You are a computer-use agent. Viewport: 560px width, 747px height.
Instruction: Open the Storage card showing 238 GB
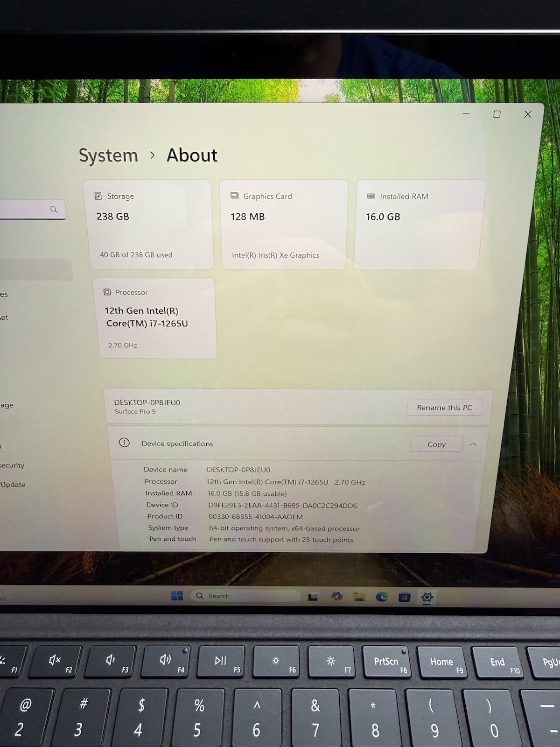point(149,225)
